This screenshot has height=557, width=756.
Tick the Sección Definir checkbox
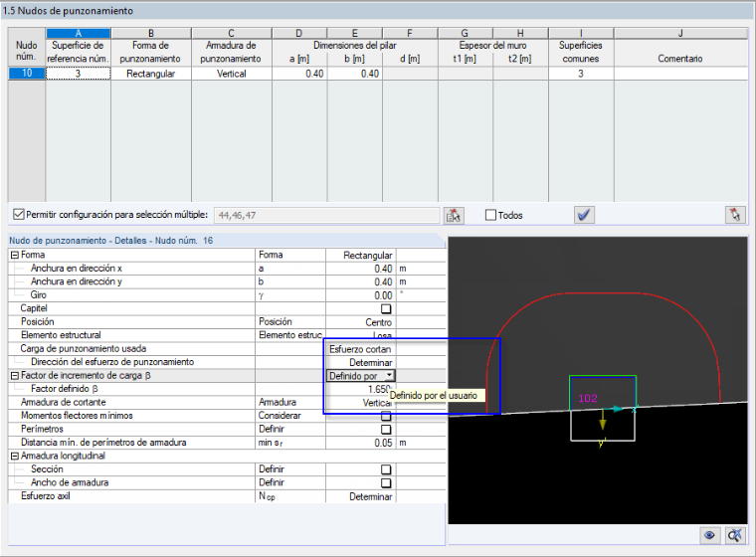386,469
